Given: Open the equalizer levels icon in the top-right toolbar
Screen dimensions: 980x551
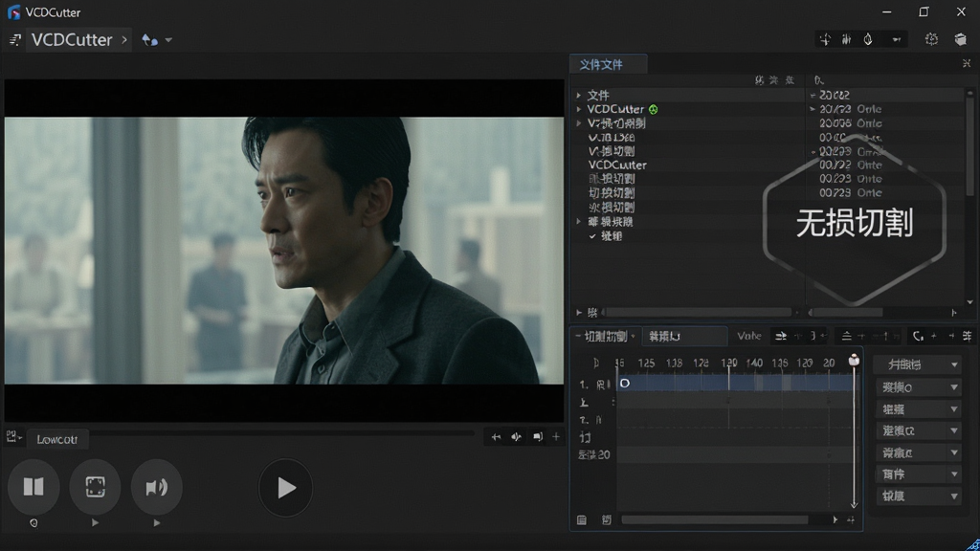Looking at the screenshot, I should [846, 39].
